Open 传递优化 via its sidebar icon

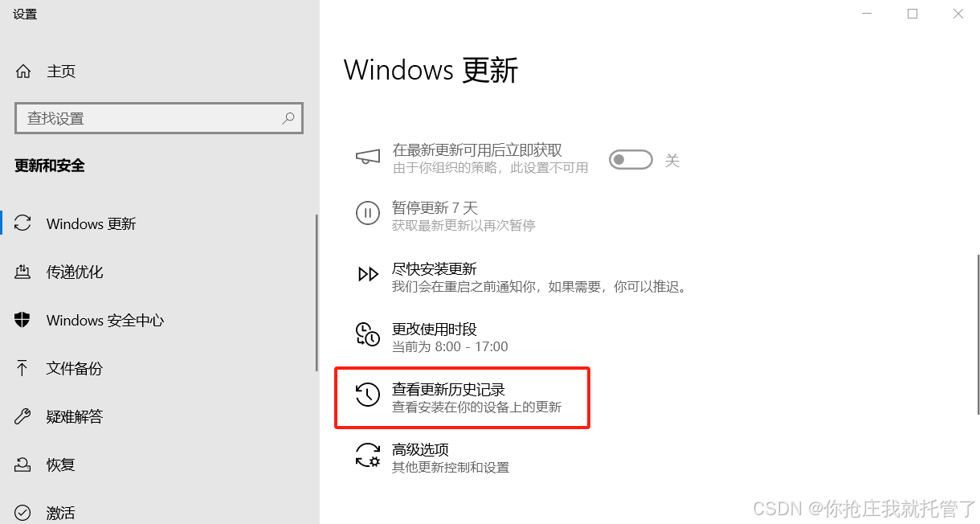click(22, 272)
